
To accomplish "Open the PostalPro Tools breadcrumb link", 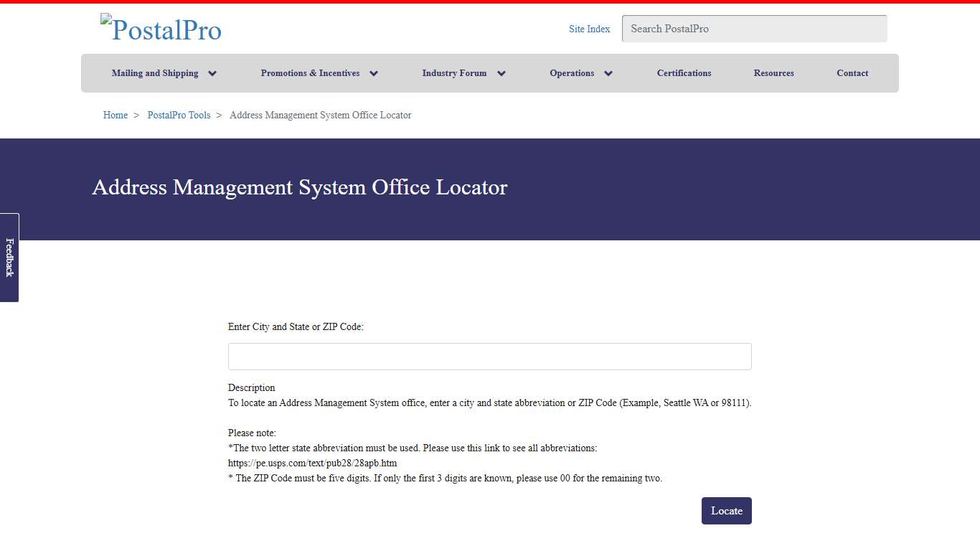I will (x=179, y=115).
